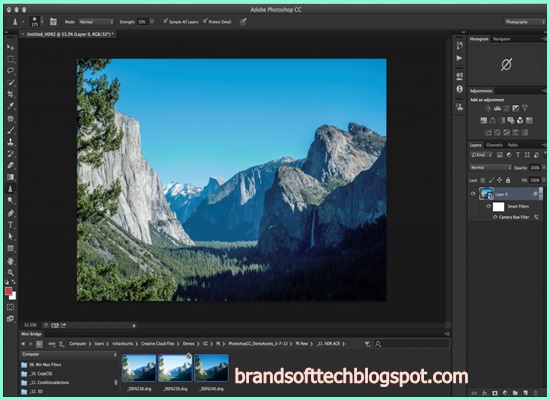Open the History panel icon
Screen dimensions: 550x400
click(x=460, y=45)
